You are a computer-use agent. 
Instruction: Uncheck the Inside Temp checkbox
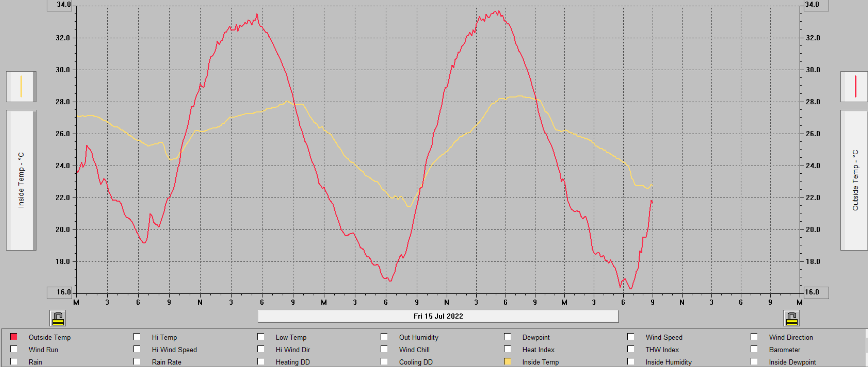click(507, 361)
